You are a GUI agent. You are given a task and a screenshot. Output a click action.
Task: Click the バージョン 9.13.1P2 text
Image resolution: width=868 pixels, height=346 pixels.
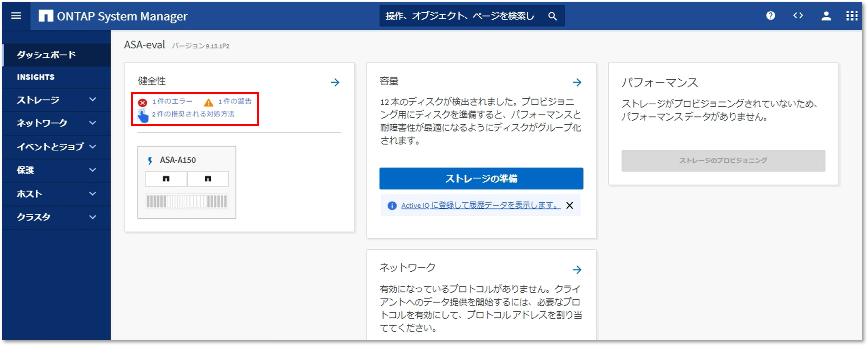[201, 46]
